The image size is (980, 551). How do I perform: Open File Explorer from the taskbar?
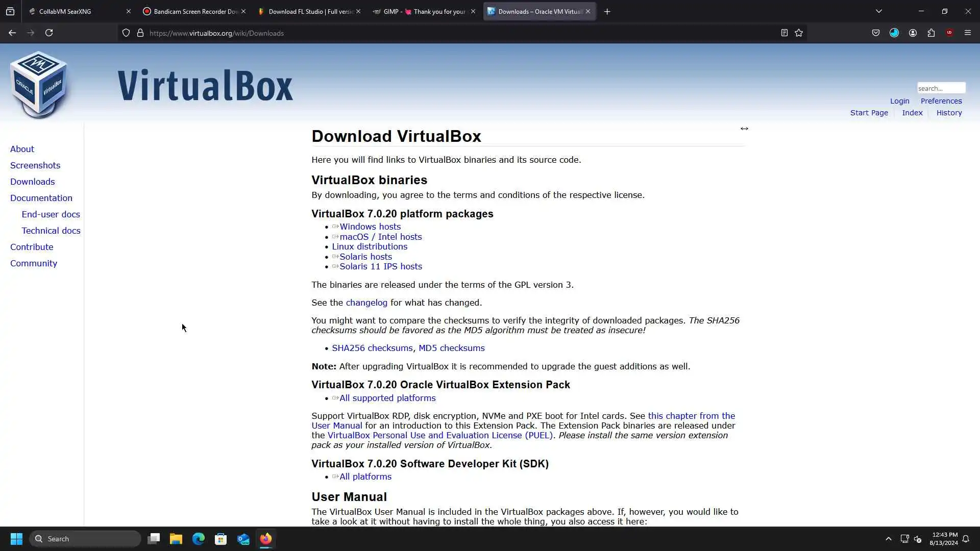176,539
